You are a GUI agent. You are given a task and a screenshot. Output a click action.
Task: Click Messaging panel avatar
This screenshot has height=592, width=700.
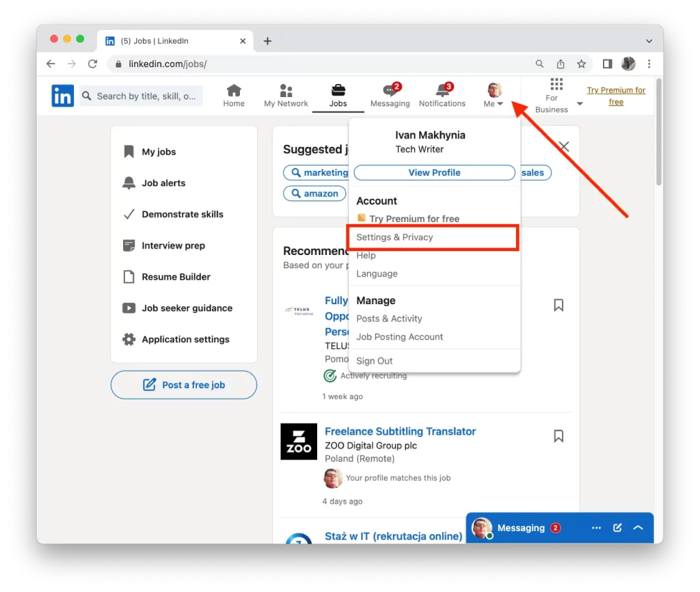[x=482, y=528]
